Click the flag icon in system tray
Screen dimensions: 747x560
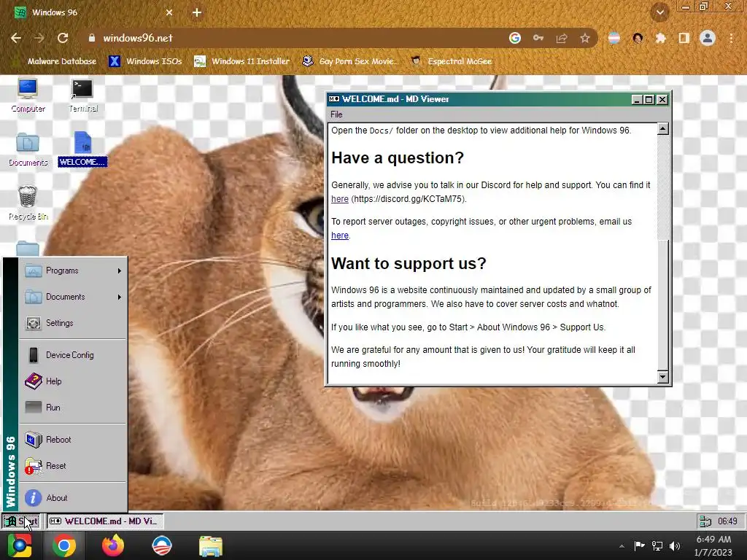(639, 546)
